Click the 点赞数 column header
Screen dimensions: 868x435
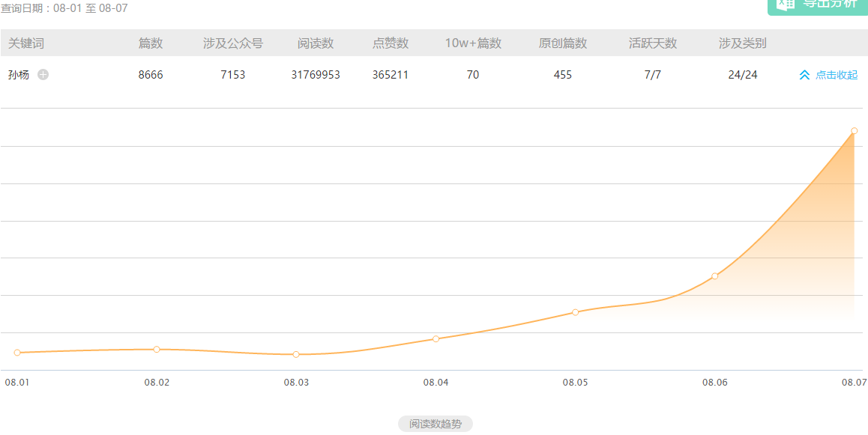click(x=390, y=43)
